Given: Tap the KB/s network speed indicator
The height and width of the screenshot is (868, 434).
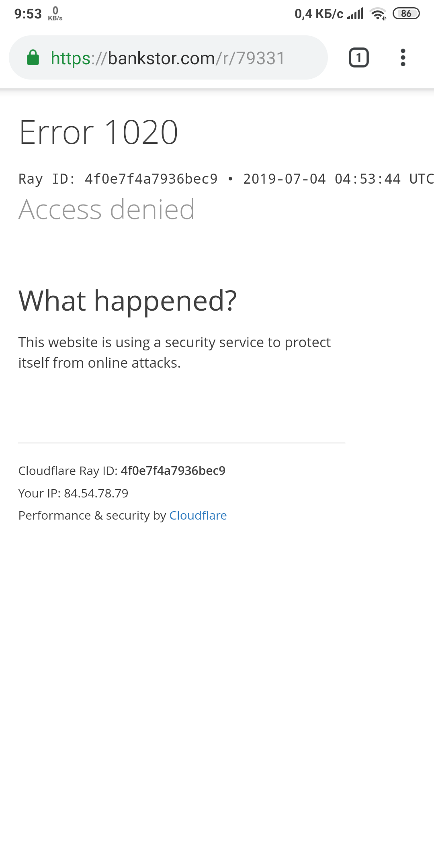Looking at the screenshot, I should click(55, 14).
